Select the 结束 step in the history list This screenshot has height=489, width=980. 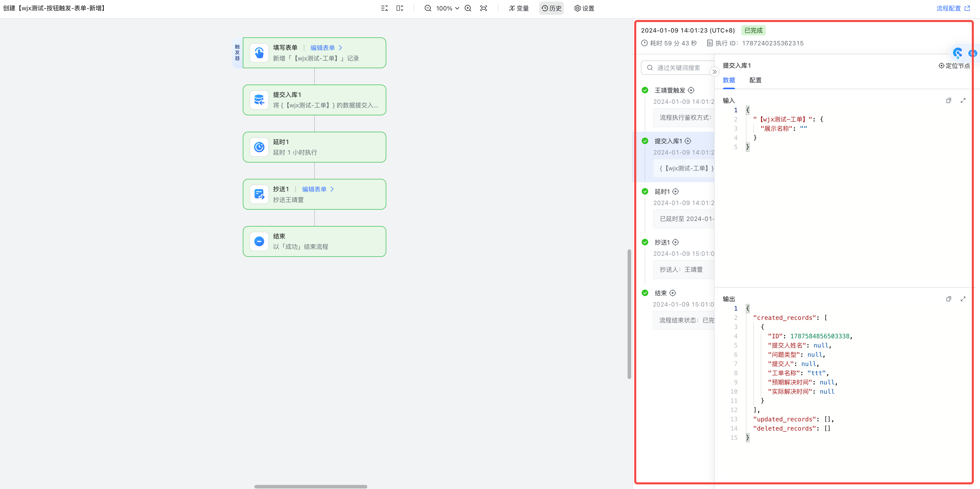660,293
